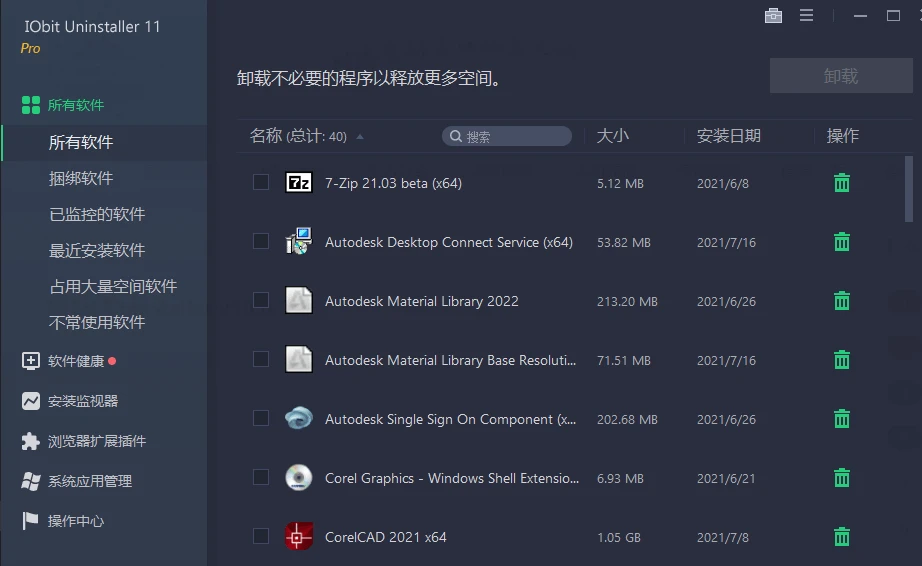The image size is (922, 566).
Task: Click the CorelCAD 2021 red icon
Action: coord(299,536)
